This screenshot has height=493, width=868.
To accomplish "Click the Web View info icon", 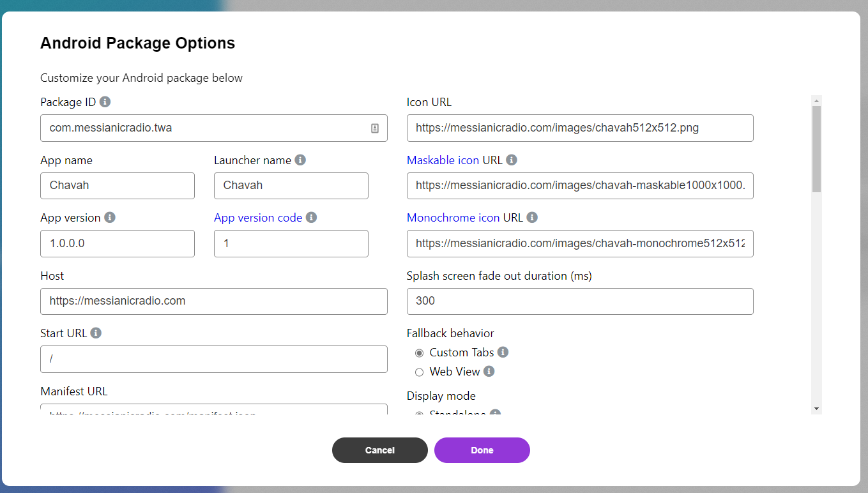I will click(489, 371).
